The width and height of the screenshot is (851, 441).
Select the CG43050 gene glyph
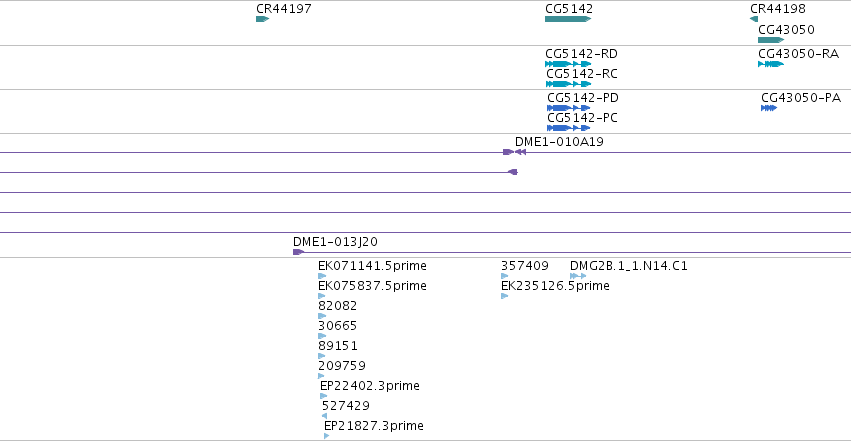coord(771,40)
